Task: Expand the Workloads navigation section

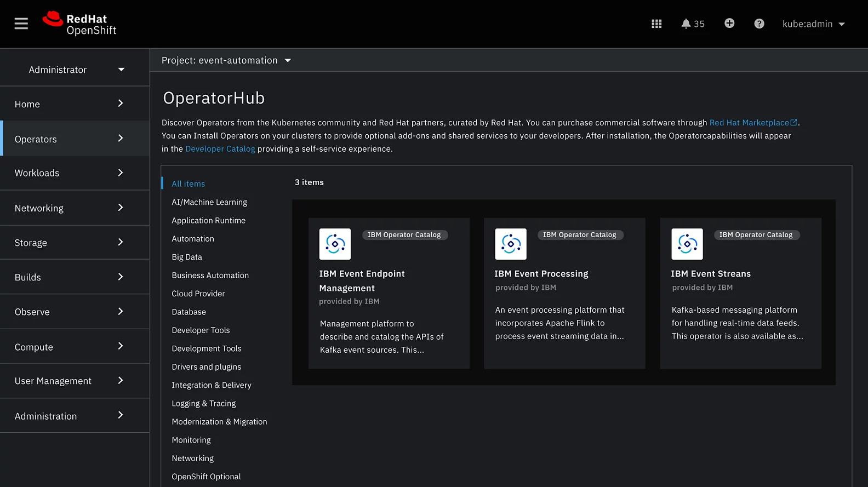Action: (x=75, y=173)
